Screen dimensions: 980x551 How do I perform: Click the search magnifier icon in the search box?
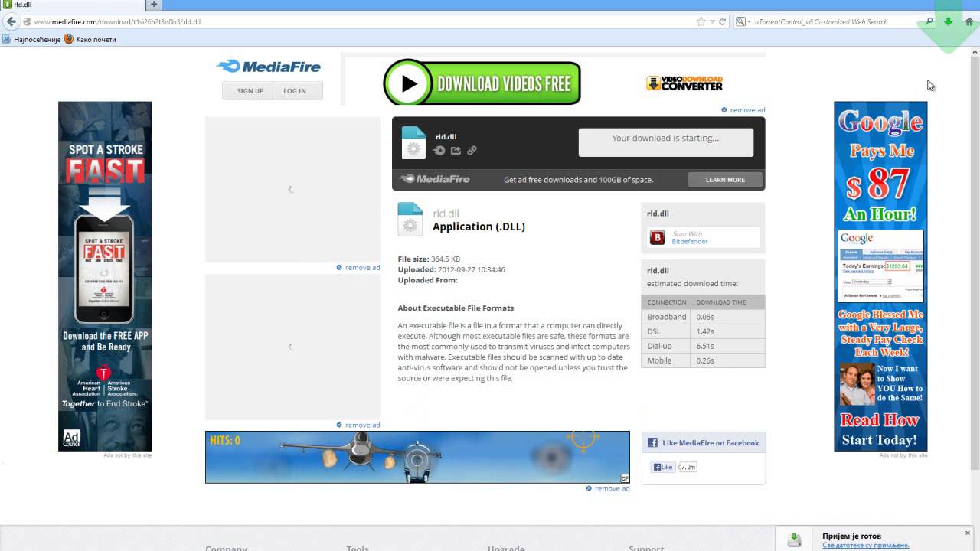tap(929, 21)
